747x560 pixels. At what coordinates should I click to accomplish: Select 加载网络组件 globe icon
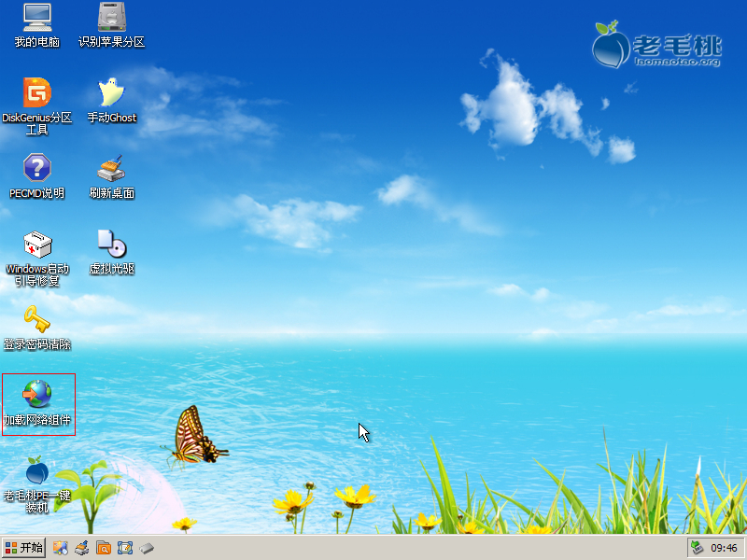pos(37,396)
